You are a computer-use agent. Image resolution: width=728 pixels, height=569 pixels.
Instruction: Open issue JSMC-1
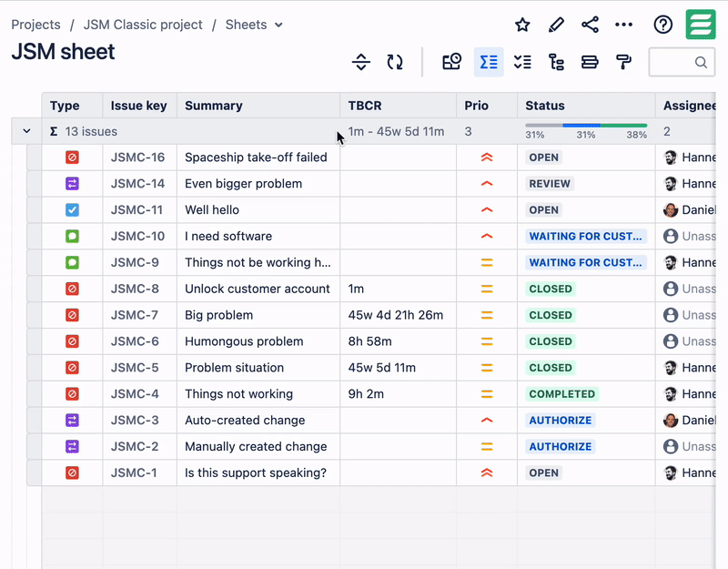point(134,472)
